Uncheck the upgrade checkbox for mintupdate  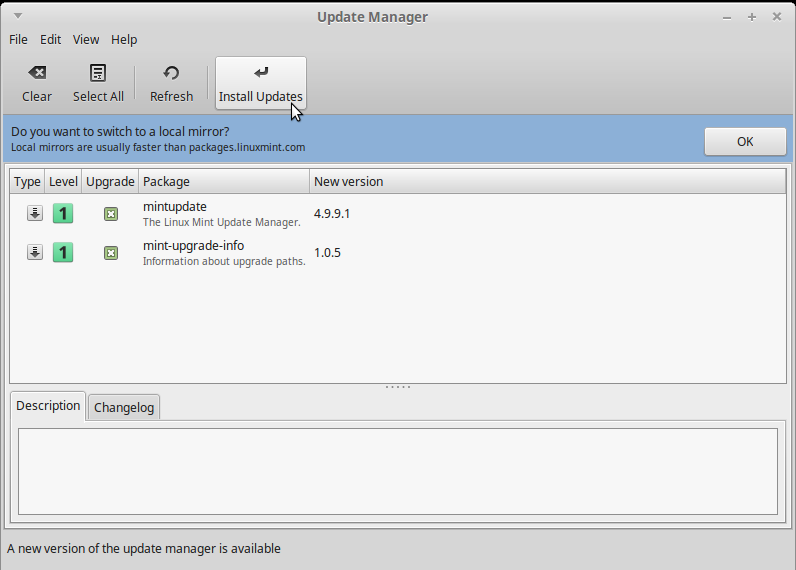(111, 214)
